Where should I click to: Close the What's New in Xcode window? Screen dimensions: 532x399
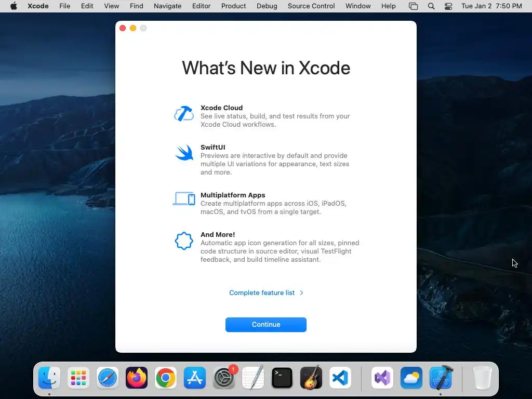(x=123, y=28)
